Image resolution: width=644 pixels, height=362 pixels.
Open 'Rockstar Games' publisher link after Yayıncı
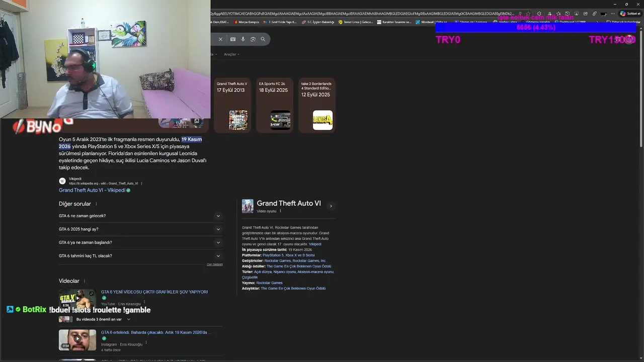click(269, 283)
